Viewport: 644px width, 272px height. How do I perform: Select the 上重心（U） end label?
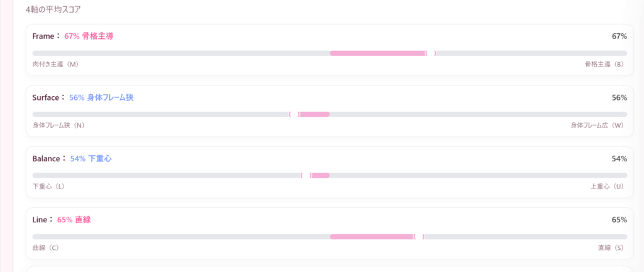(x=607, y=187)
